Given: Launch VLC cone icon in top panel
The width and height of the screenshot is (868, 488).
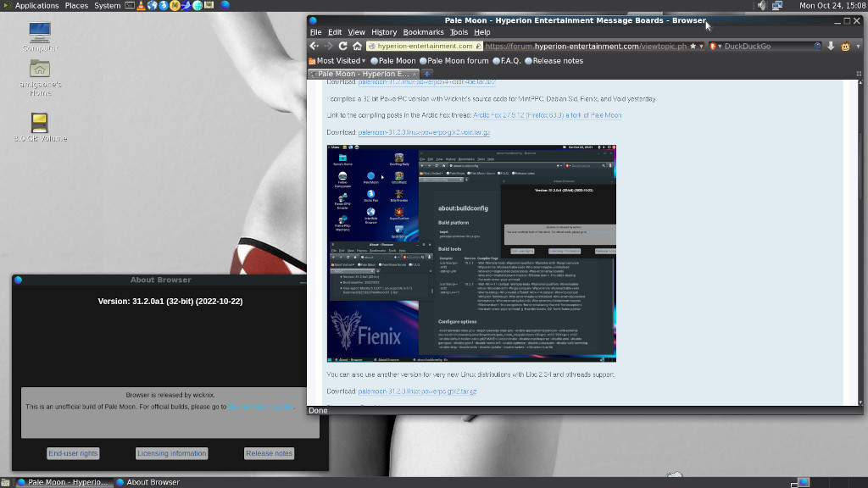Looking at the screenshot, I should point(142,6).
